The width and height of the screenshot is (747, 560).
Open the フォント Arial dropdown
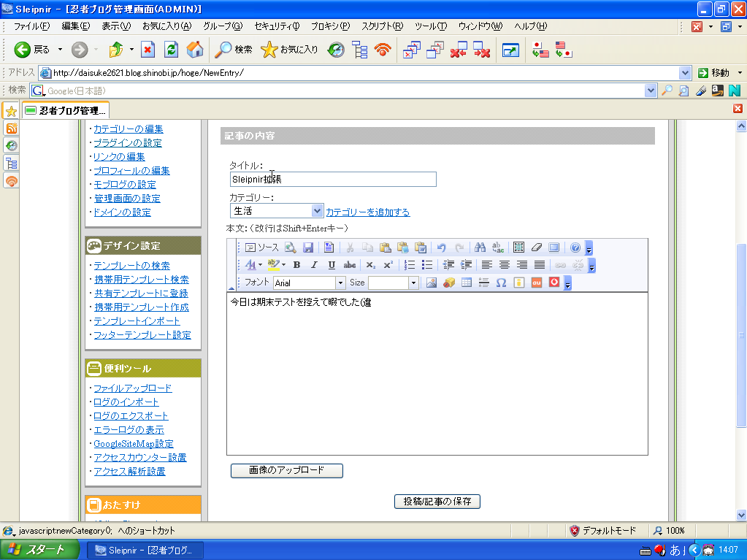[x=340, y=283]
